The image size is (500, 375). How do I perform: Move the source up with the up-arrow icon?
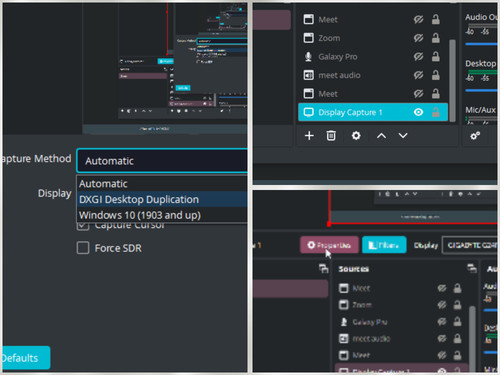(381, 136)
